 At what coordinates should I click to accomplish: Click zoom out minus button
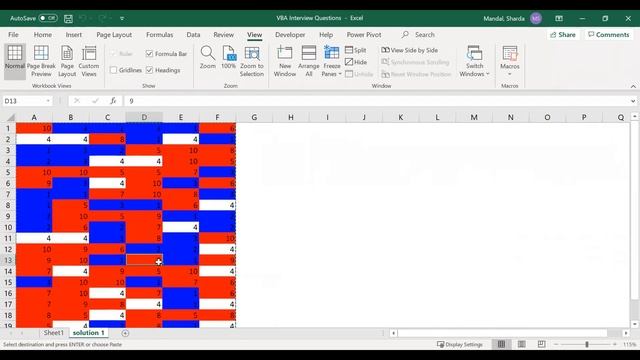click(556, 344)
